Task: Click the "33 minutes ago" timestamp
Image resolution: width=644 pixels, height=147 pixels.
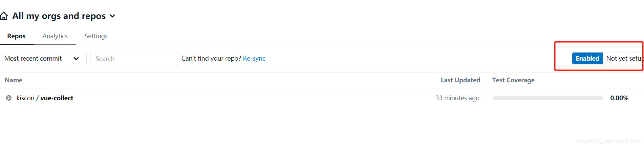Action: coord(457,98)
